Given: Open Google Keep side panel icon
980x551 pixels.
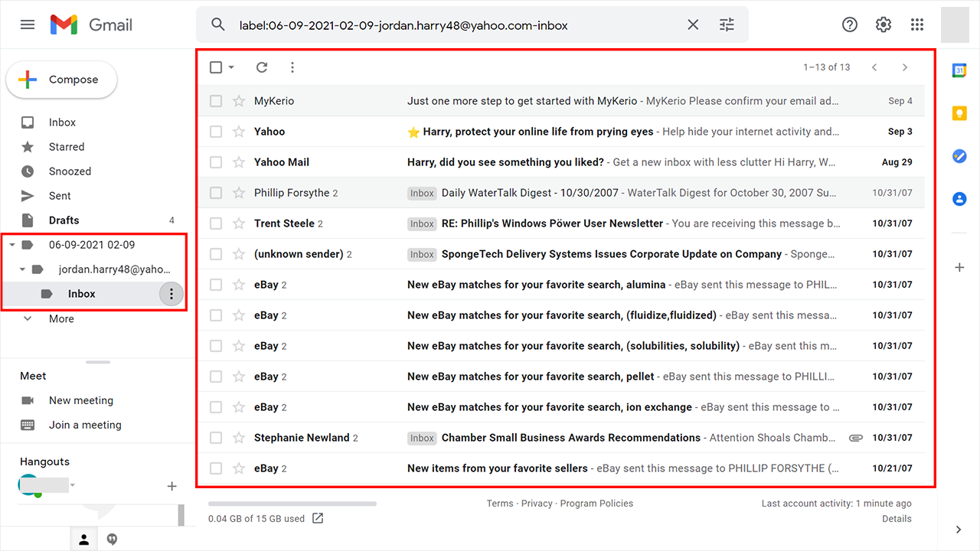Looking at the screenshot, I should [959, 113].
